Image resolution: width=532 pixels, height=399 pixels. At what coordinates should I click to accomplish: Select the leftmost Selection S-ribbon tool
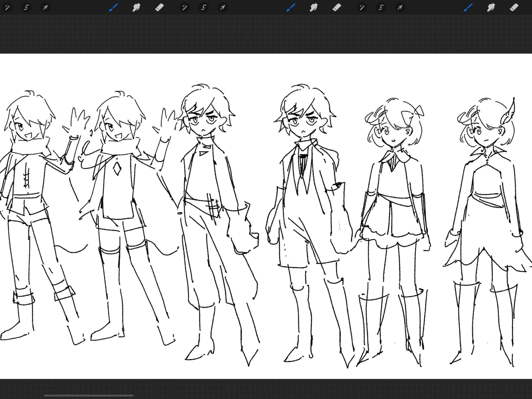tap(26, 7)
